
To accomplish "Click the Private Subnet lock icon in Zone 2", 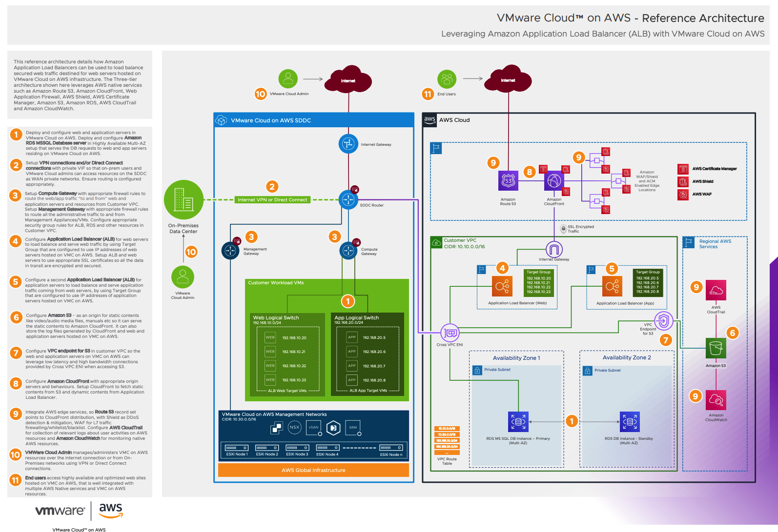I will 588,371.
